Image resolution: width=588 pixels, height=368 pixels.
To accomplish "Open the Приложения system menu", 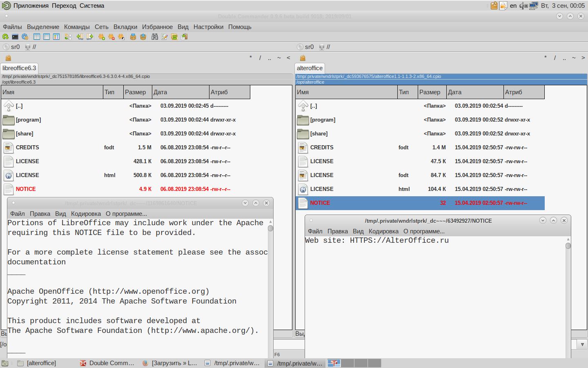I will click(31, 6).
